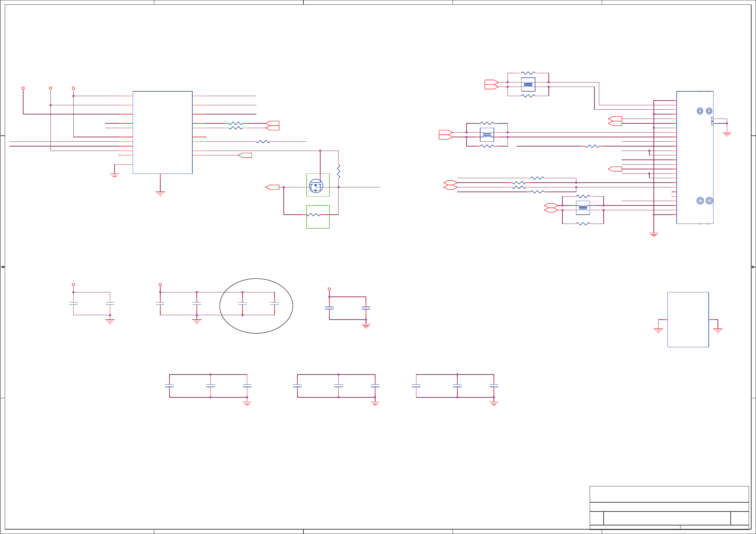This screenshot has height=534, width=756.
Task: Click the ground symbol right of the connector
Action: [727, 134]
